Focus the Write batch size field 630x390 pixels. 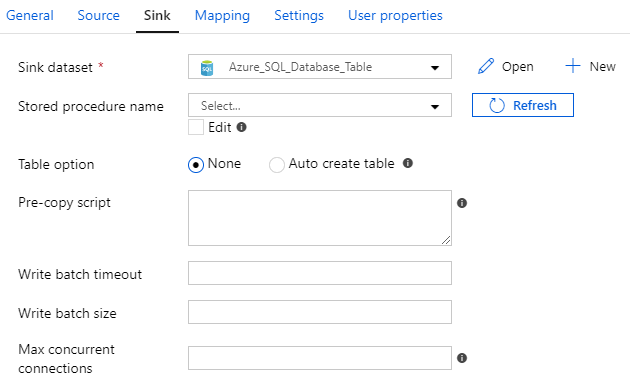(x=320, y=312)
